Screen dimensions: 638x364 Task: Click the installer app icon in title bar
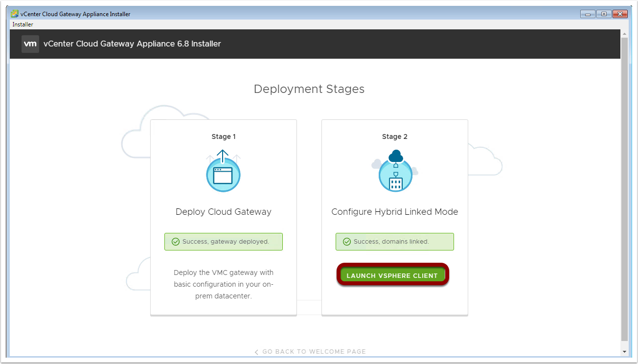[x=15, y=14]
